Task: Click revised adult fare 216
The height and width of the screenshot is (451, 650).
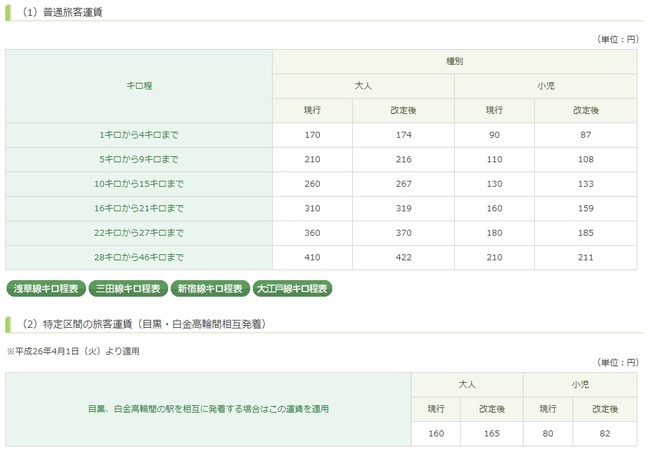Action: point(403,159)
